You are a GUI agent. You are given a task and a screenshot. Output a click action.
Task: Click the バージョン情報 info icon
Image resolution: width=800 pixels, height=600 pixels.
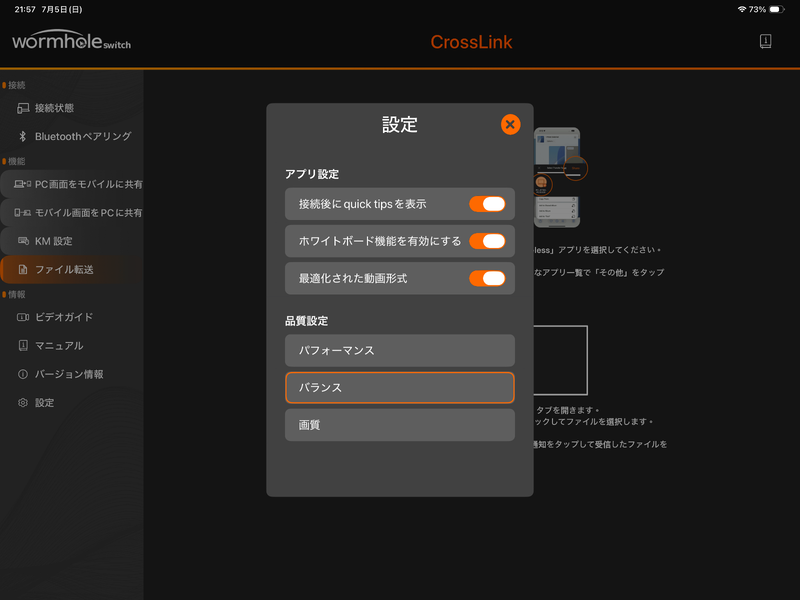[x=23, y=374]
